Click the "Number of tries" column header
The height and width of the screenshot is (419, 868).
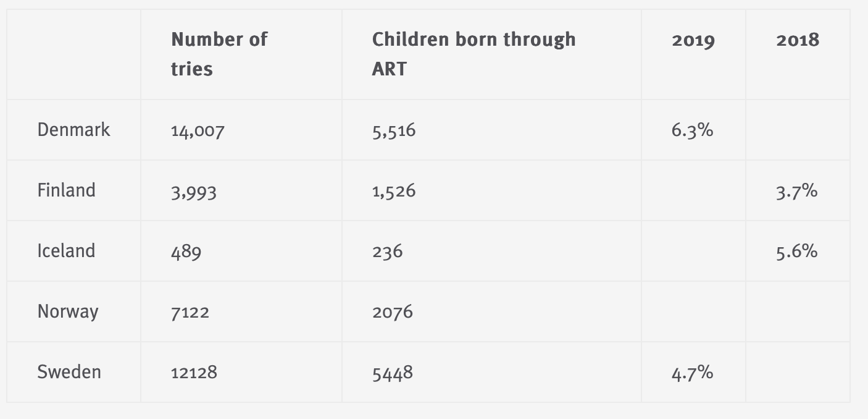(219, 54)
